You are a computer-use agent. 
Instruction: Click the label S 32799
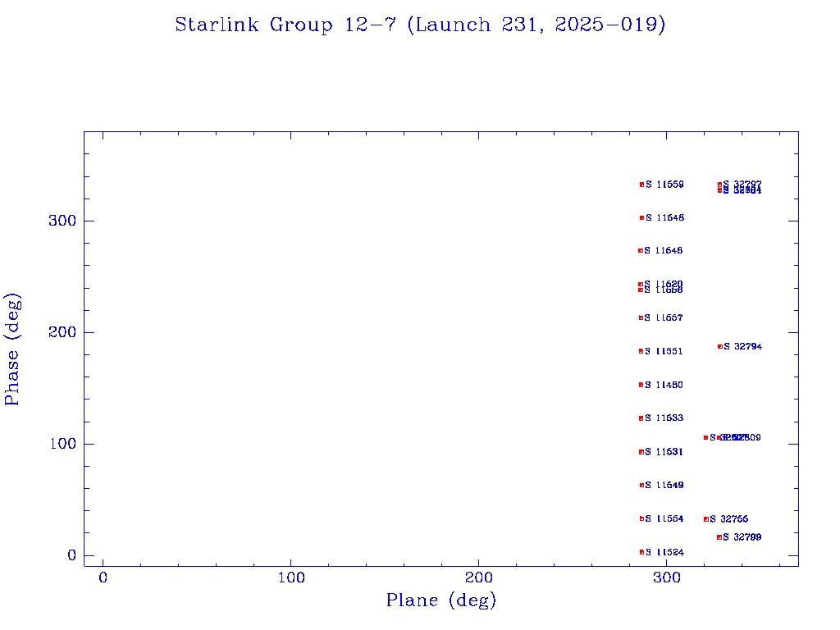[742, 536]
